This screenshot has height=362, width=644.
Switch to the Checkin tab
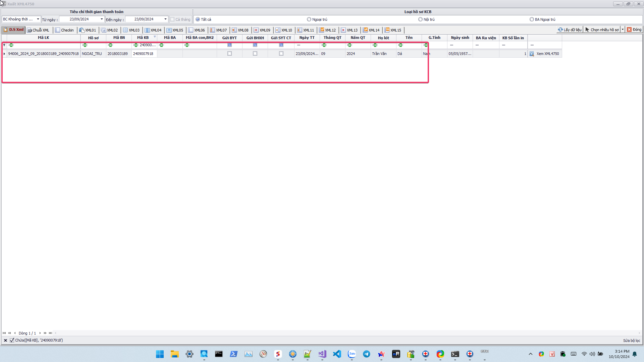(65, 30)
